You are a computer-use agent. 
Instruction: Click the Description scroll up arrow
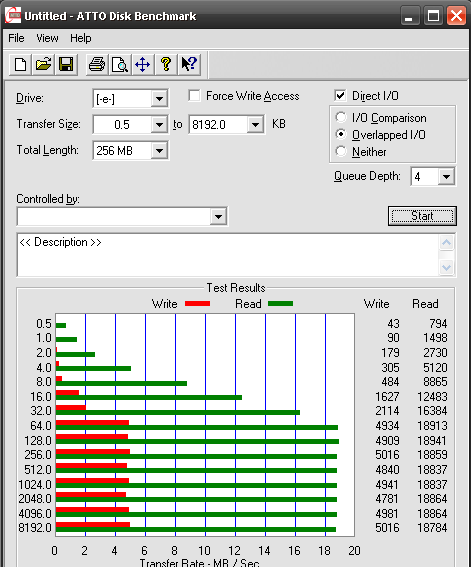pyautogui.click(x=447, y=243)
